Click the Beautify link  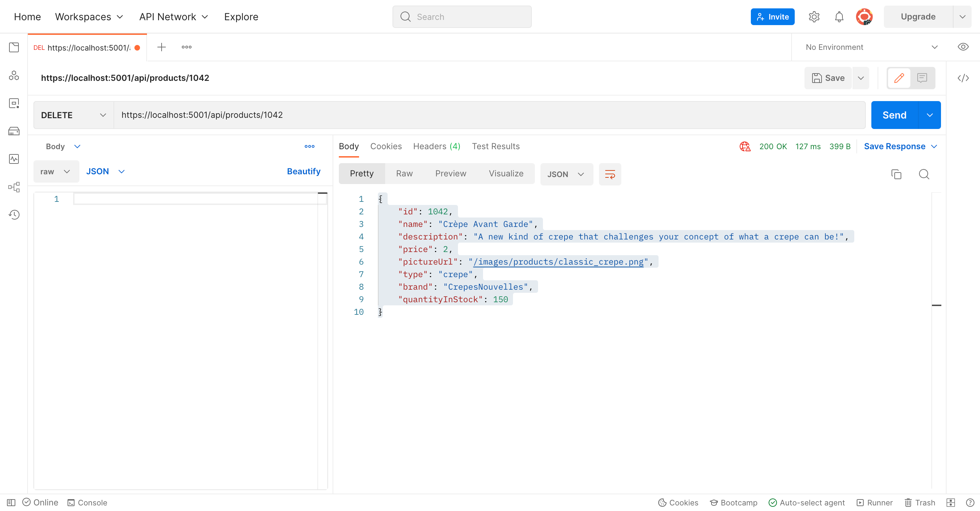click(303, 171)
